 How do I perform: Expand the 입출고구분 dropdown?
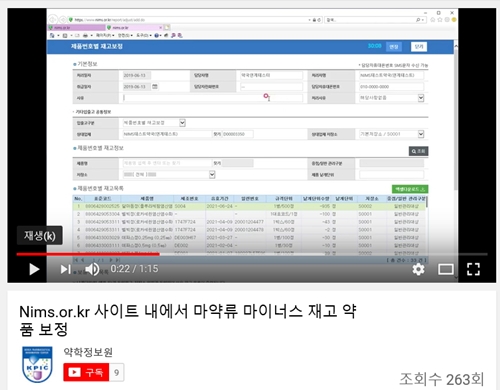click(182, 123)
